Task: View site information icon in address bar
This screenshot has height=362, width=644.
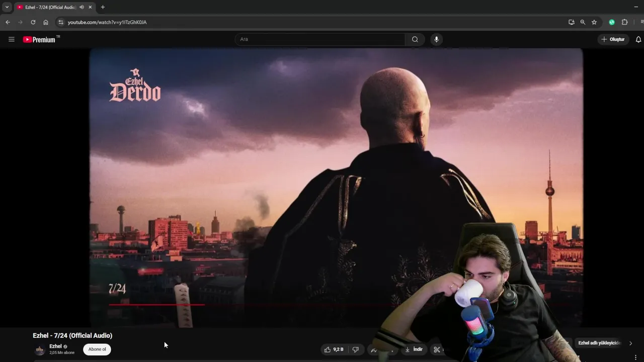Action: [x=61, y=22]
